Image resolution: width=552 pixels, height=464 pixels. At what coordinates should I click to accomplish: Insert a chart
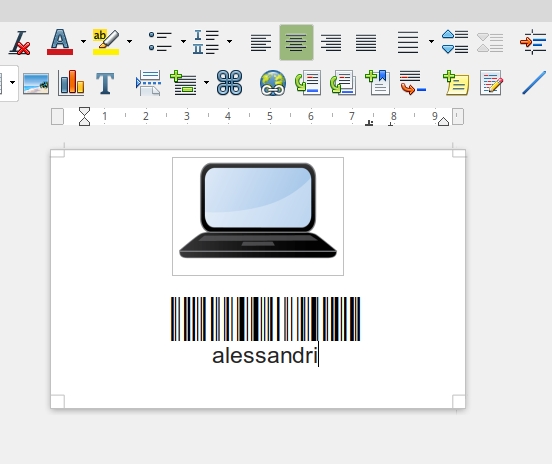pos(71,83)
